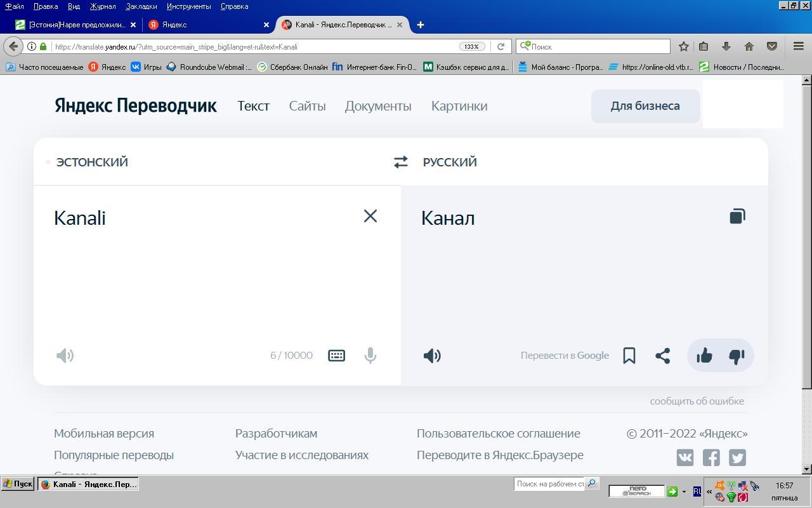Open Популярные переводы link

(x=114, y=455)
